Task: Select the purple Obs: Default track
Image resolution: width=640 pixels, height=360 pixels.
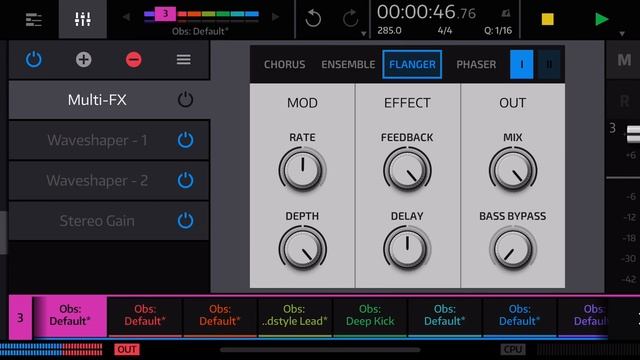Action: tap(583, 315)
